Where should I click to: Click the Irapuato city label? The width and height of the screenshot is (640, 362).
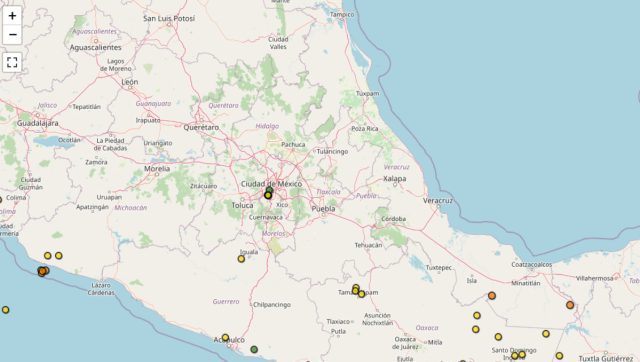click(x=148, y=120)
